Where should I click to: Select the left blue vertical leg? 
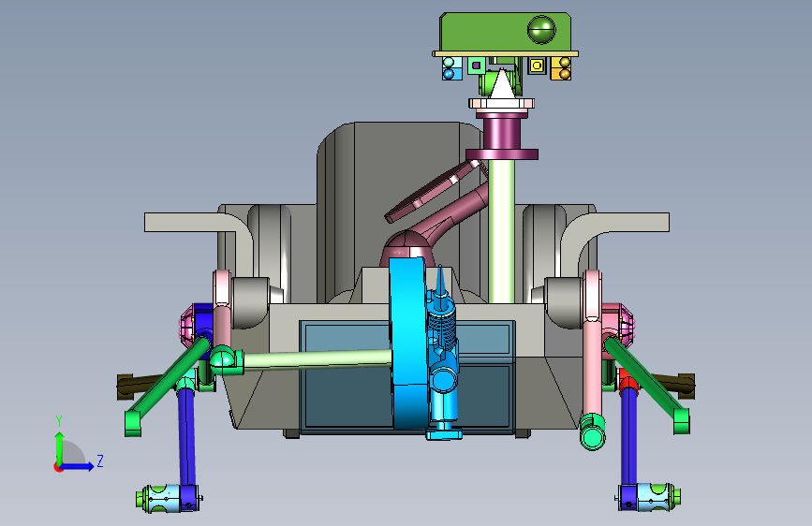(186, 437)
